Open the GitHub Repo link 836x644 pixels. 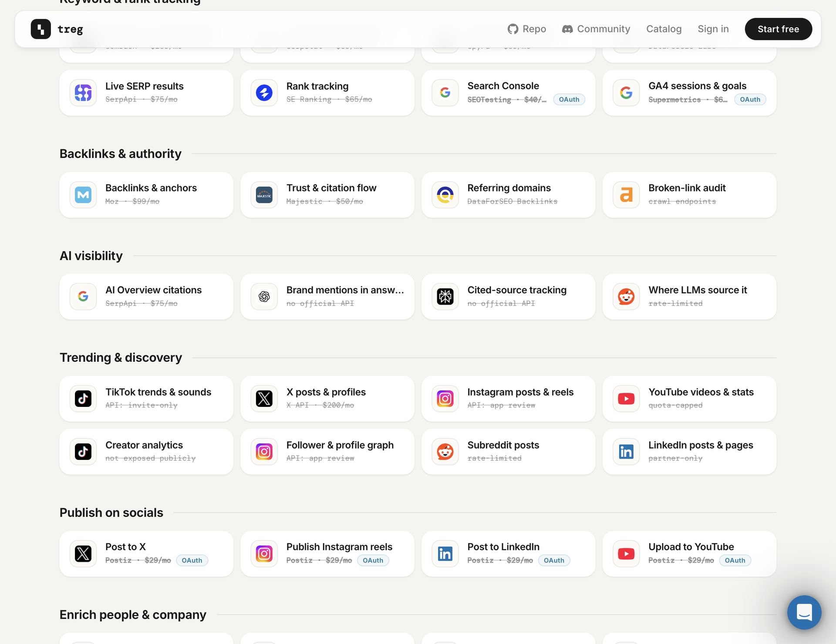point(527,29)
